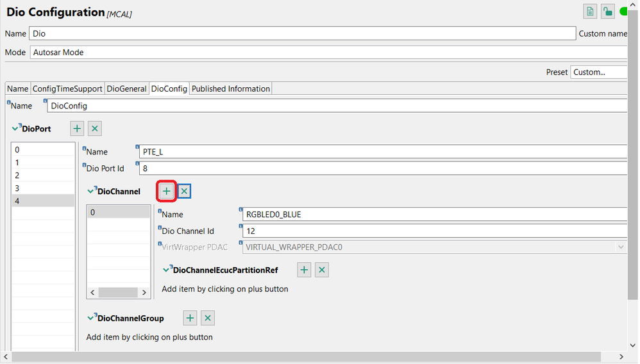Remove a DioChannelGroup item
The height and width of the screenshot is (364, 640).
(x=208, y=318)
